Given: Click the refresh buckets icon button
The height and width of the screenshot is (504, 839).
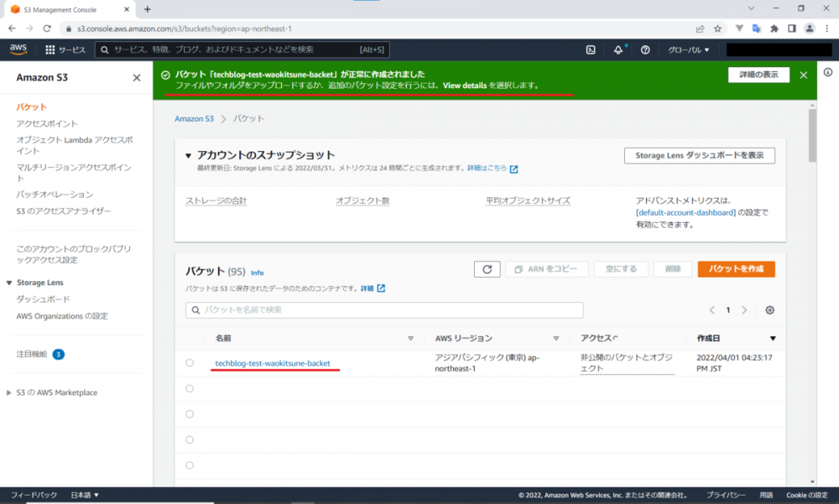Looking at the screenshot, I should (x=487, y=269).
